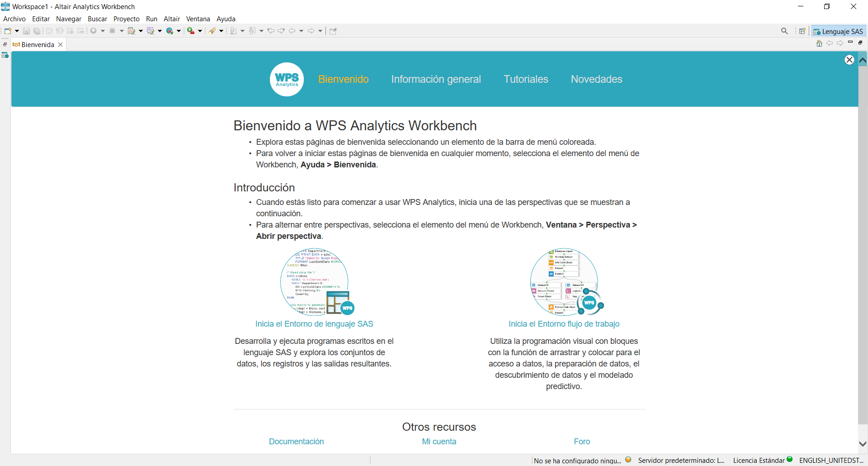
Task: Open the dropdown beside the flashlight search icon
Action: (221, 31)
